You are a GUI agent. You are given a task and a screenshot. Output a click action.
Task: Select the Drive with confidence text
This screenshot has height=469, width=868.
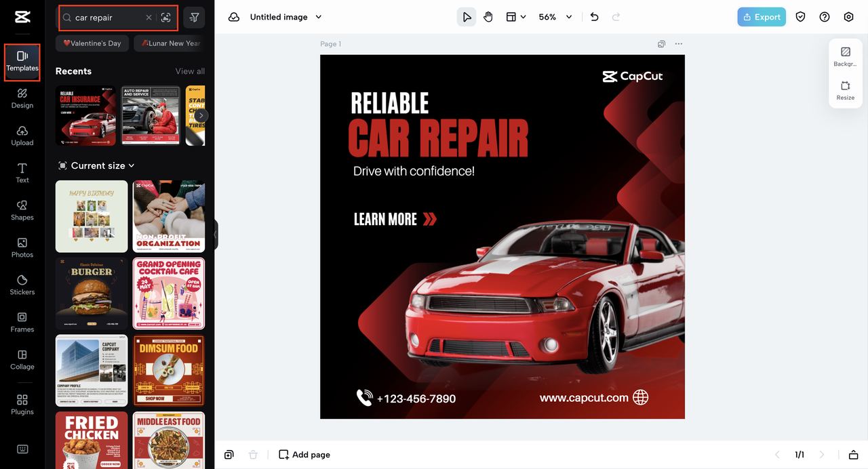pyautogui.click(x=414, y=171)
